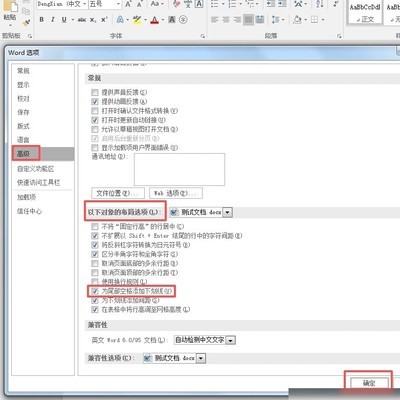
Task: Click the numbered list icon
Action: pos(232,4)
